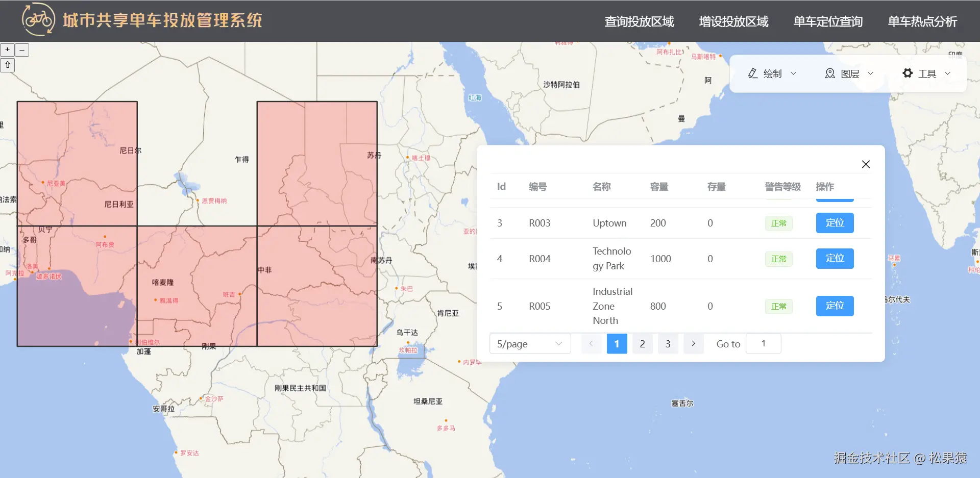Click the layers location pin icon
This screenshot has width=980, height=478.
830,73
